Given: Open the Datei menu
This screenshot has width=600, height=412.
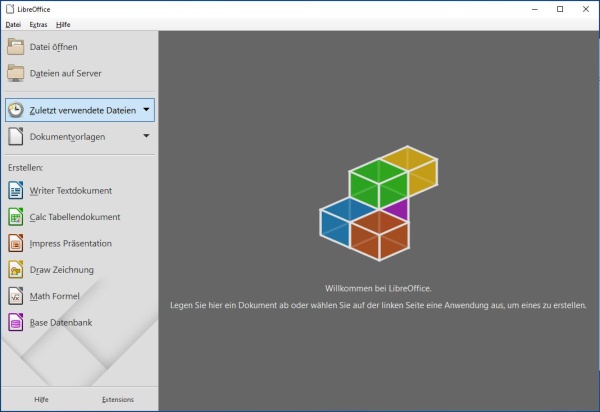Looking at the screenshot, I should 13,24.
